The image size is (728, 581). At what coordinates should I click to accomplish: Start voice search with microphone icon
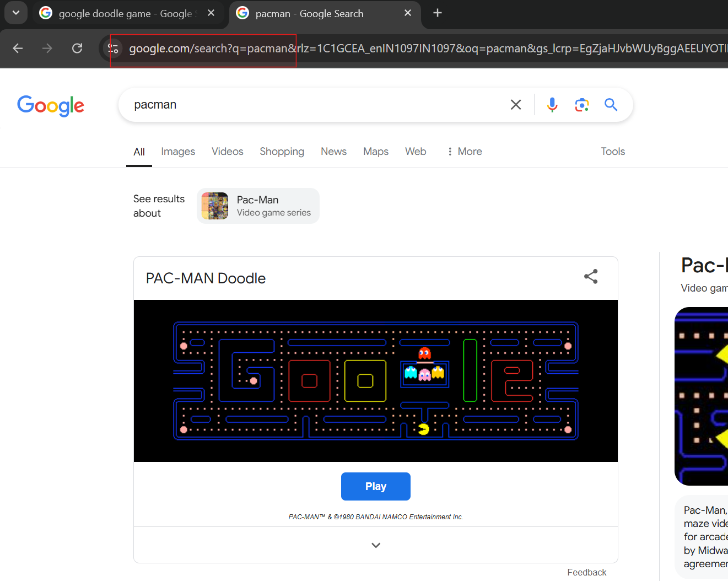click(x=552, y=105)
